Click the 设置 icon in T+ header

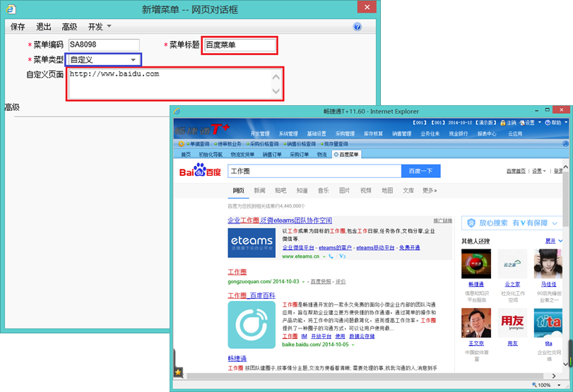point(522,123)
